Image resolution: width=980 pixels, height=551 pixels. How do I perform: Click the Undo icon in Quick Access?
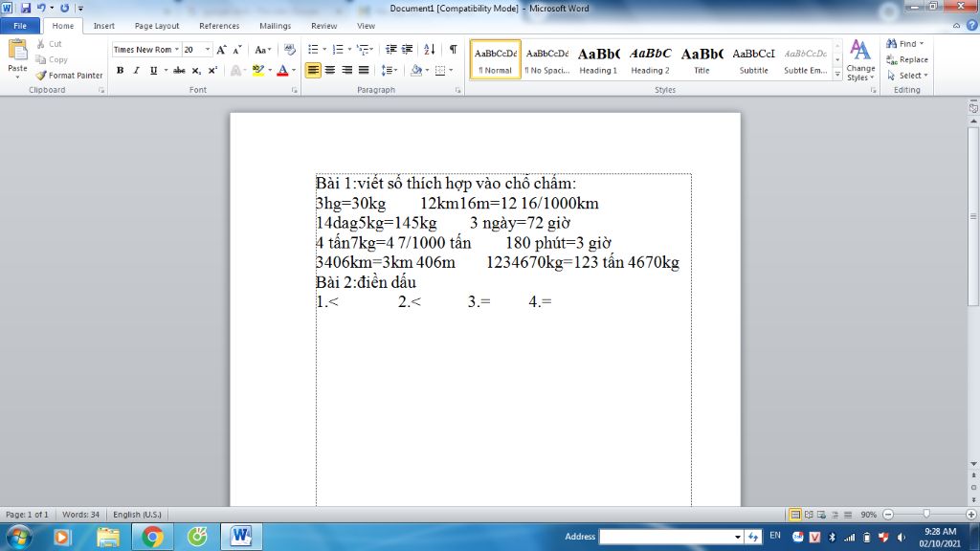[x=40, y=8]
